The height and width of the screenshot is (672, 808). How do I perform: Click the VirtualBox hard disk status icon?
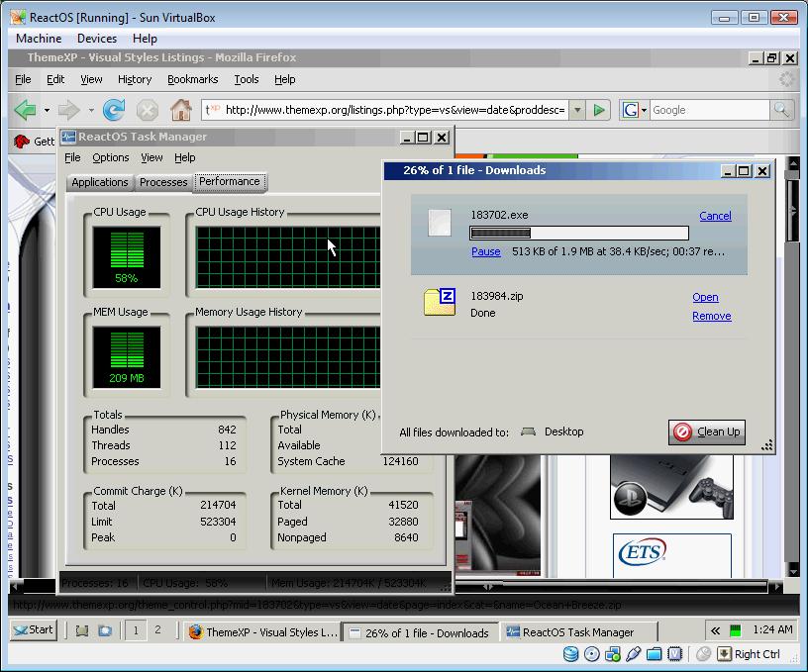click(x=571, y=654)
